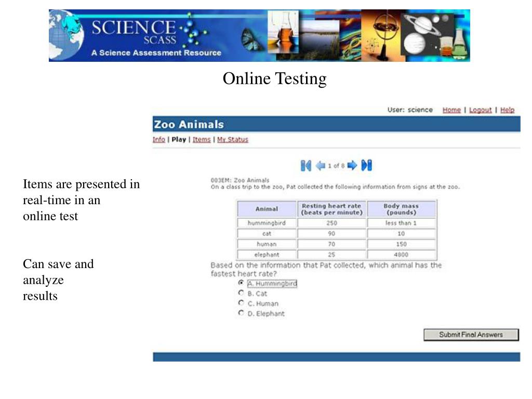Click the 'human' table cell
This screenshot has height=399, width=532.
click(267, 244)
